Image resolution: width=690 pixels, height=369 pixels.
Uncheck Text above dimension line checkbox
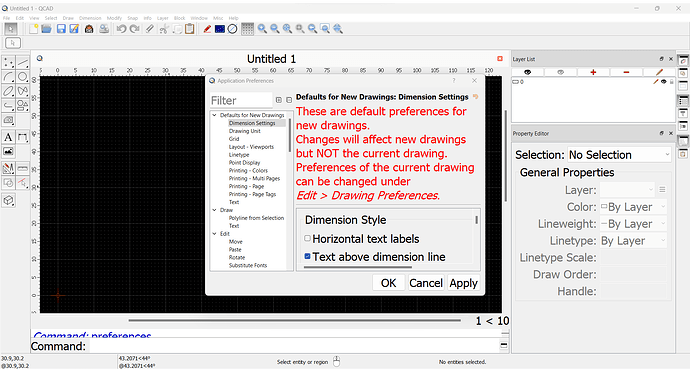tap(308, 256)
